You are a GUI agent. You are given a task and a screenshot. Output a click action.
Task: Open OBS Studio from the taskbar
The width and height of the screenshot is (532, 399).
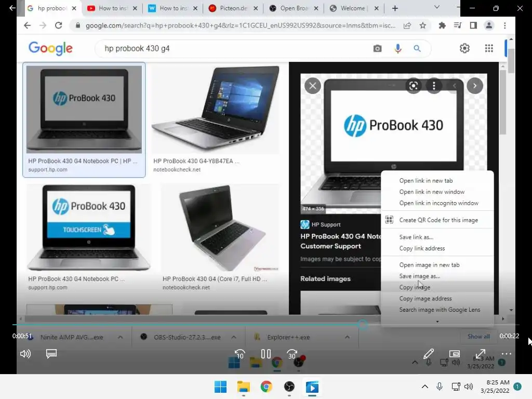[x=289, y=387]
